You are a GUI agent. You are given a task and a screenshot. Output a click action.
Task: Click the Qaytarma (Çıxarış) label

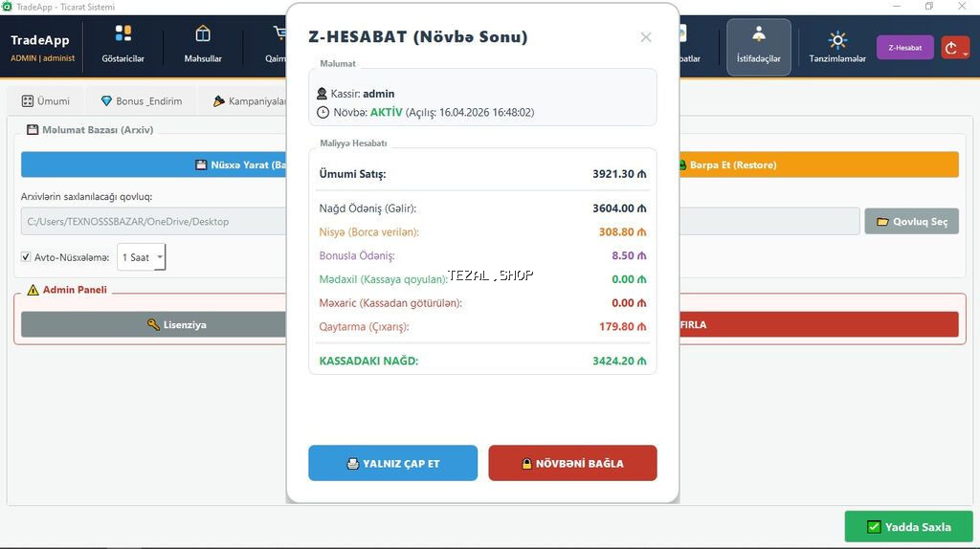364,327
